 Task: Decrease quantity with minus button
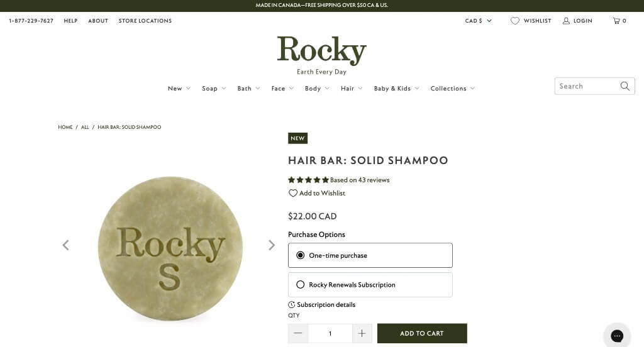[298, 333]
